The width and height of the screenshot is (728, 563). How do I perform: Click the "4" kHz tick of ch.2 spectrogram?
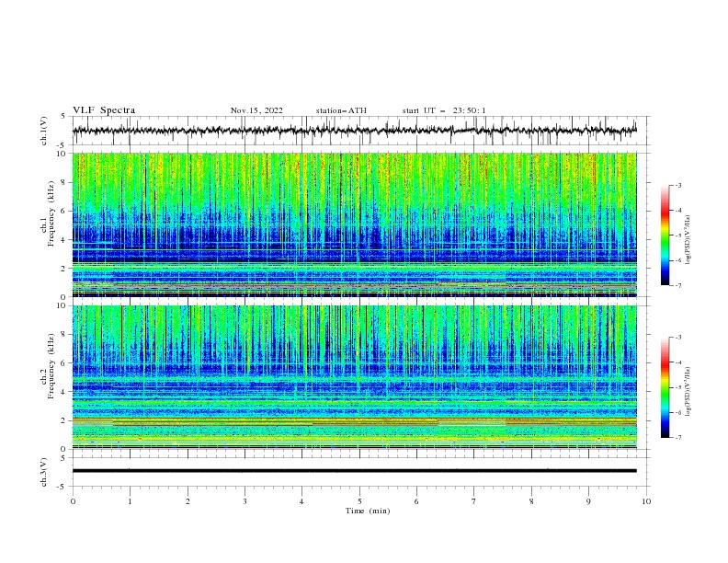point(63,392)
